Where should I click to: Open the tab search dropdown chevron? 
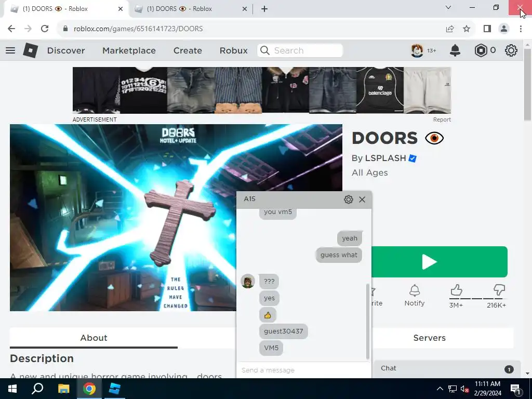(448, 7)
